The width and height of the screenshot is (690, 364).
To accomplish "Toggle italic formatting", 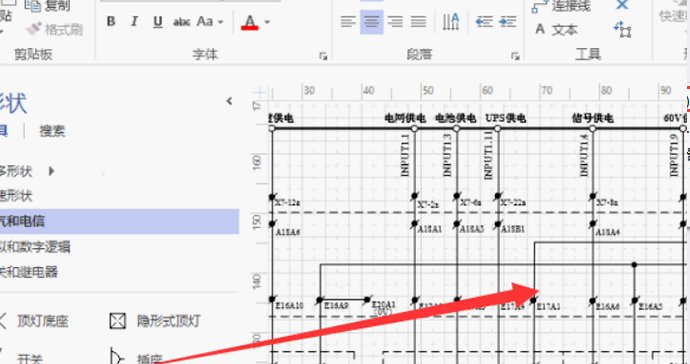I will pyautogui.click(x=135, y=22).
